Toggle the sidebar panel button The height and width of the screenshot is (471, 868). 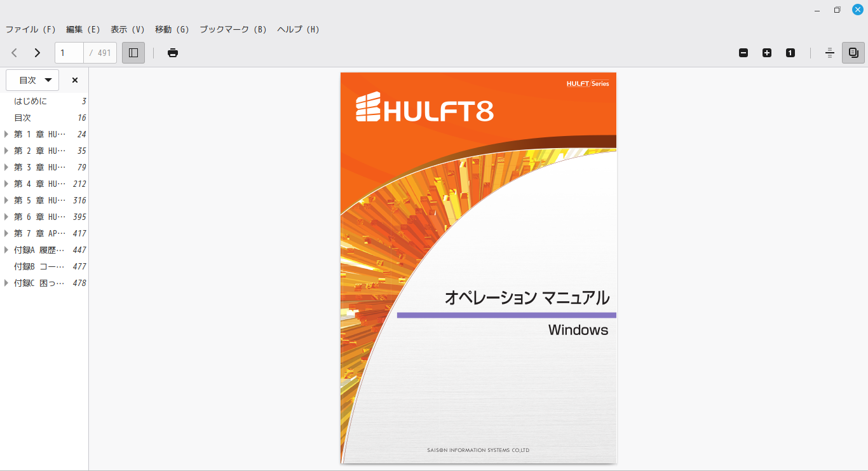133,53
